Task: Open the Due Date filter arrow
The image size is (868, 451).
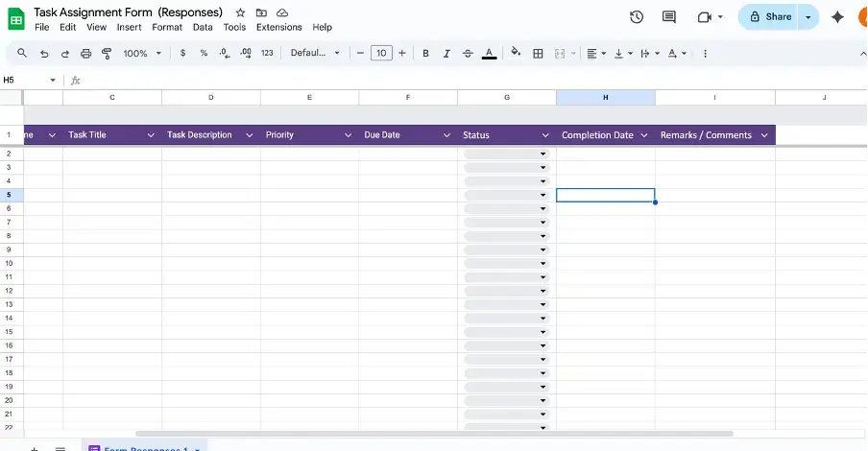Action: (x=446, y=135)
